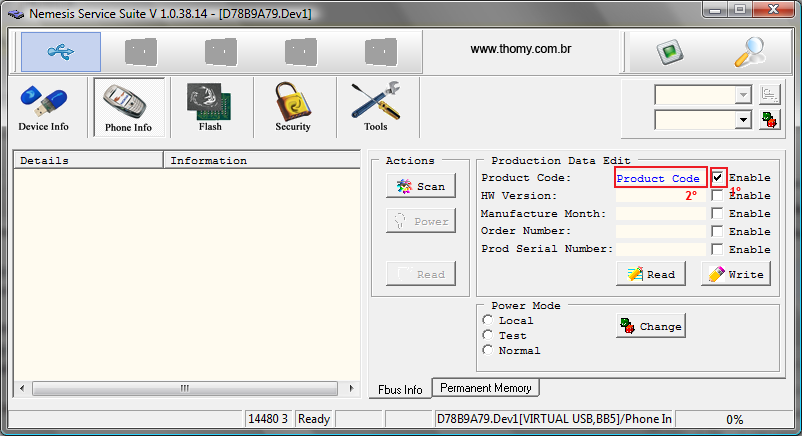This screenshot has width=802, height=436.
Task: Click the Scan button
Action: (x=421, y=186)
